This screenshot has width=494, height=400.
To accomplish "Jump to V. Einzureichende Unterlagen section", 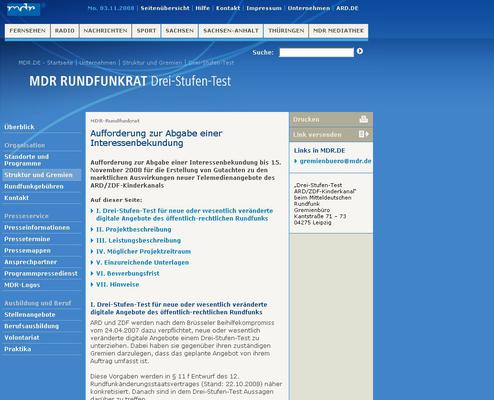I will point(142,262).
